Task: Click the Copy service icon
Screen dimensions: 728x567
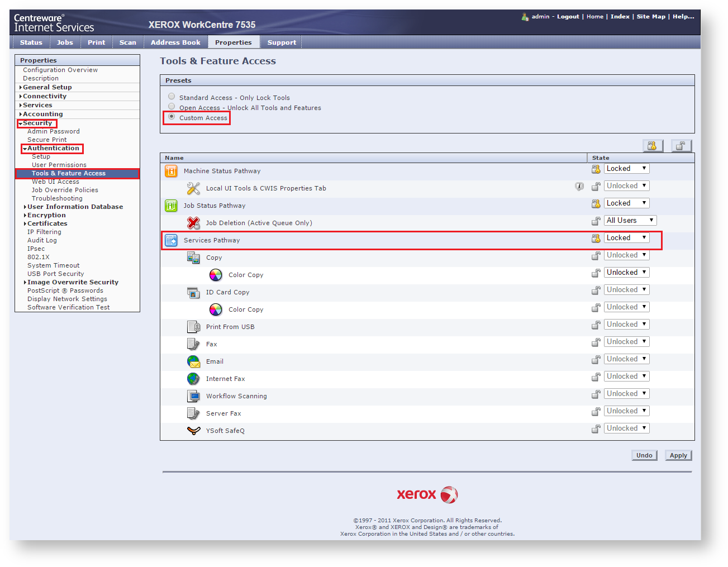Action: [x=193, y=258]
